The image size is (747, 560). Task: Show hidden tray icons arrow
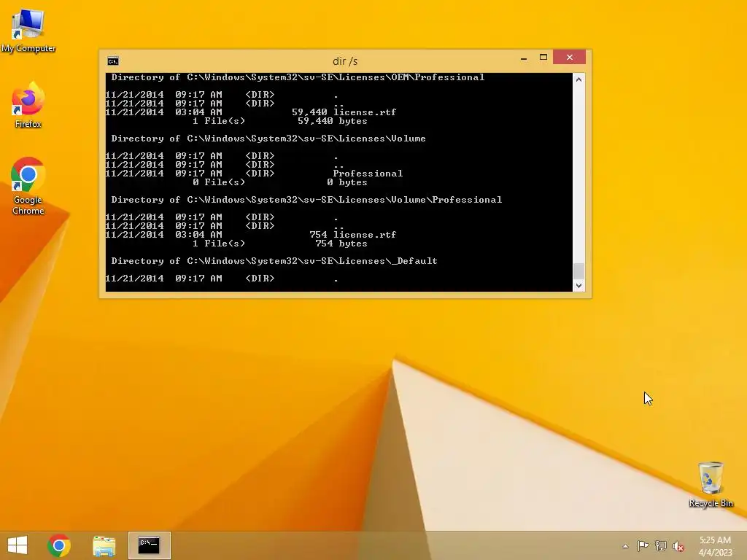[625, 546]
